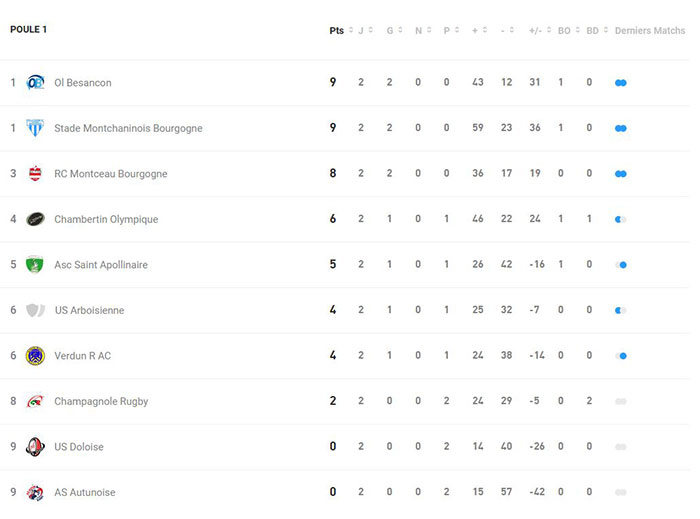
Task: Select the Chambertin Olympique rugby ball logo
Action: click(35, 219)
